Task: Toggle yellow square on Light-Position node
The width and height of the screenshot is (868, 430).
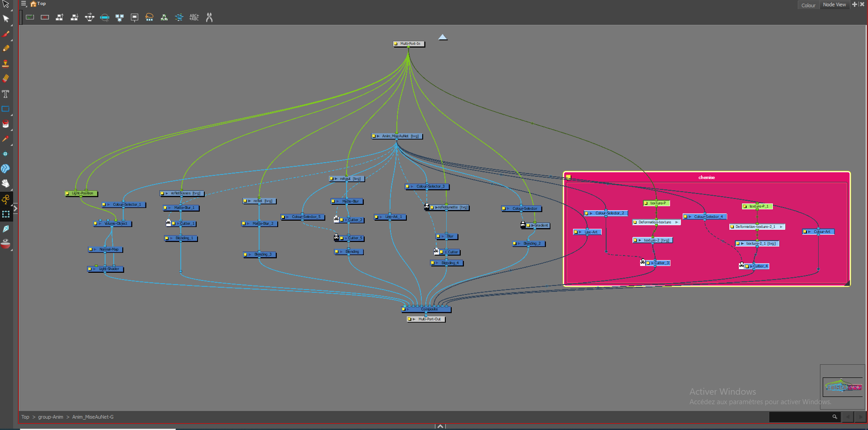Action: pyautogui.click(x=68, y=193)
